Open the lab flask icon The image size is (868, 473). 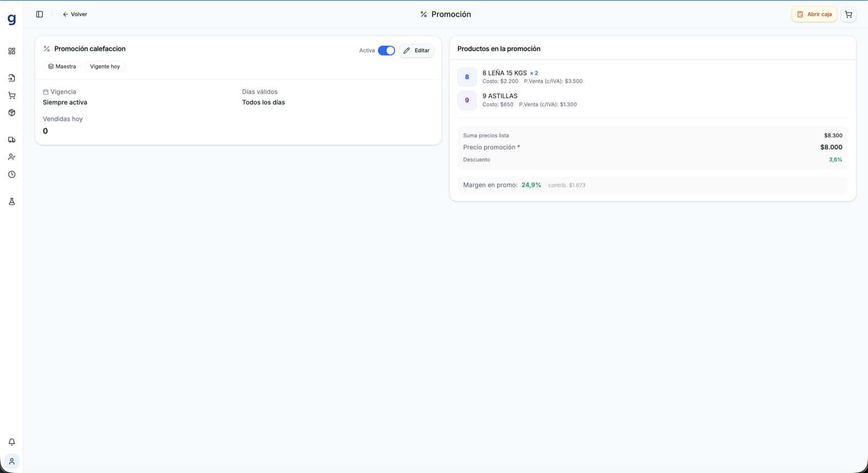(x=11, y=201)
